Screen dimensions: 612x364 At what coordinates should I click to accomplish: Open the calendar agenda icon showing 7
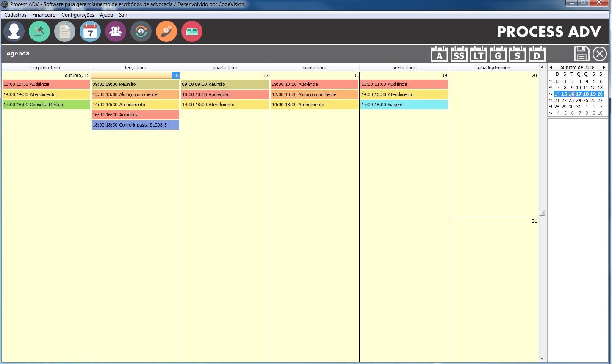90,32
